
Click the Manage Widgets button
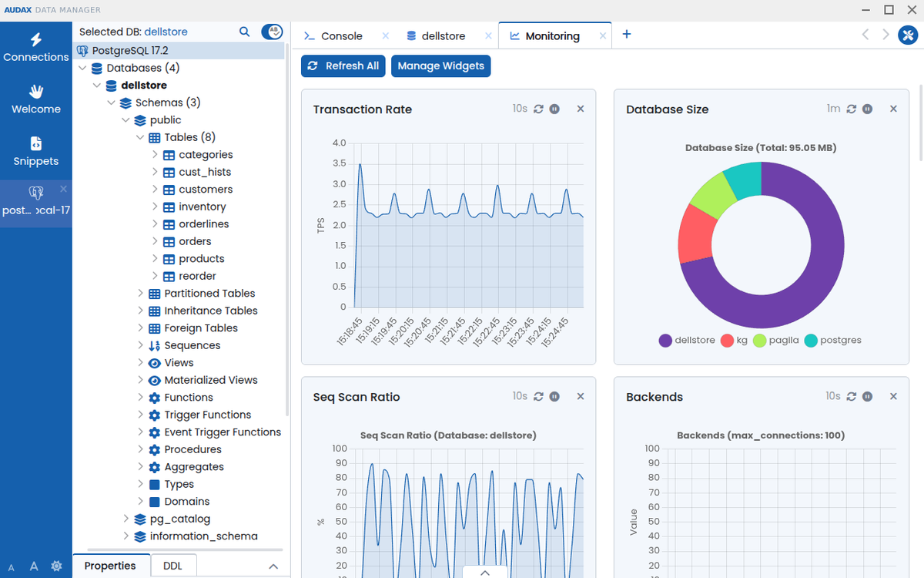441,66
